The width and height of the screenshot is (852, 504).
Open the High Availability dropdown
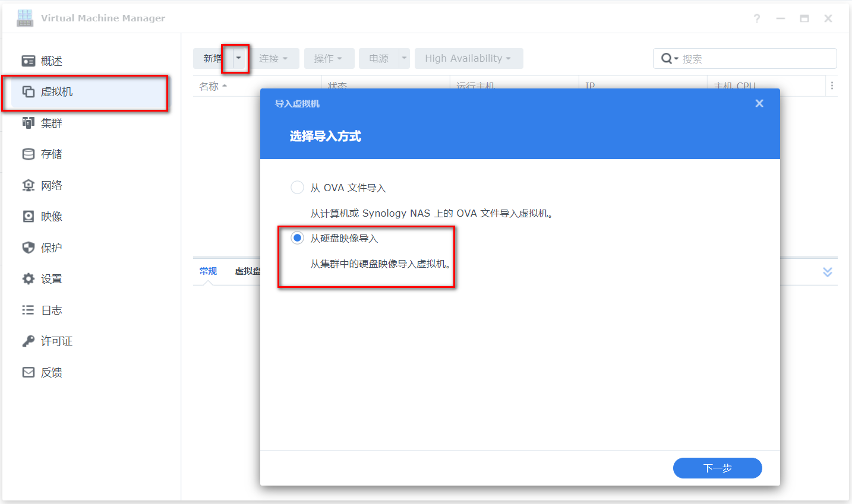pos(469,58)
